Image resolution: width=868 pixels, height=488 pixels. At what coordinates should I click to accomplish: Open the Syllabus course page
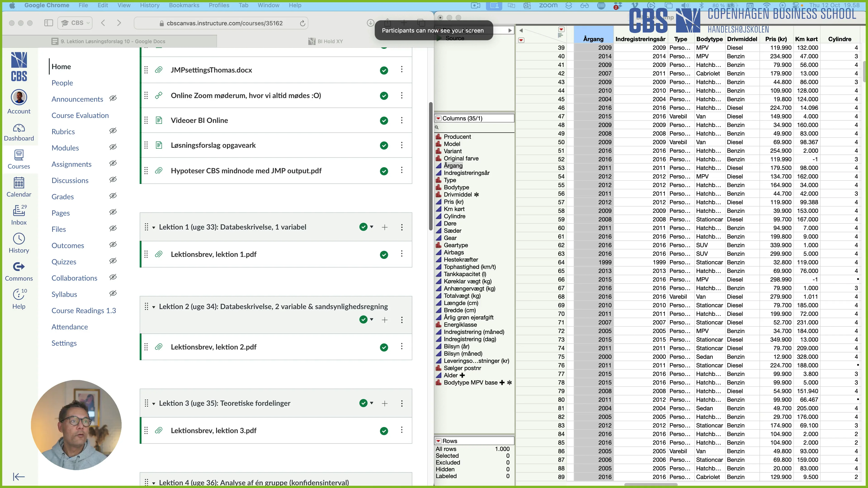(x=64, y=294)
